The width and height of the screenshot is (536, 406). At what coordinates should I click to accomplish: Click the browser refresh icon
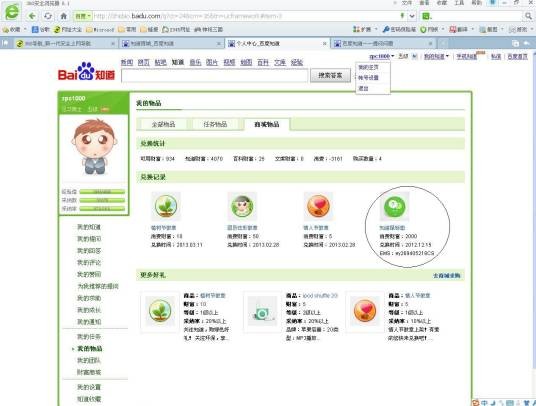click(48, 16)
